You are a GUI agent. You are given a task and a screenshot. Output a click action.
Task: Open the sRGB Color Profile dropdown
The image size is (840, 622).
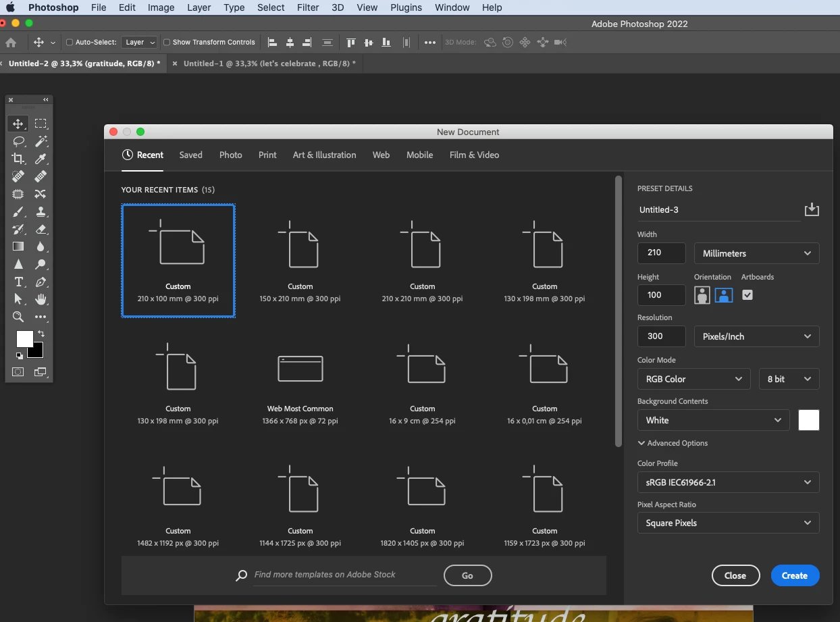click(729, 482)
